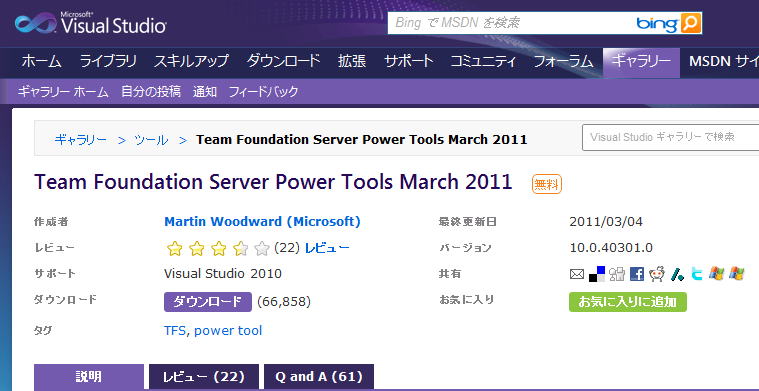Open 通知 in sub-navigation
Image resolution: width=759 pixels, height=391 pixels.
(x=204, y=91)
